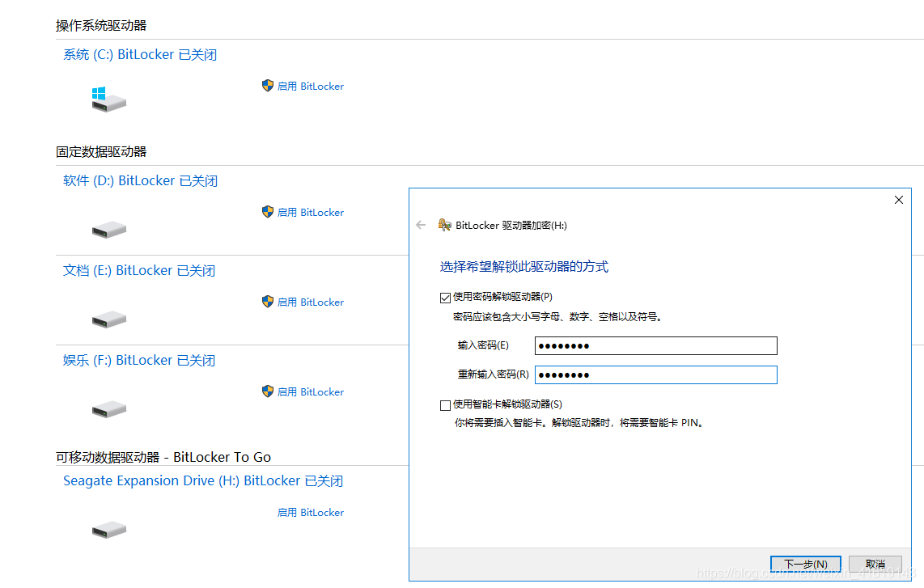Expand Seagate Expansion Drive (H:) BitLocker 已关闭 heading

tap(203, 480)
